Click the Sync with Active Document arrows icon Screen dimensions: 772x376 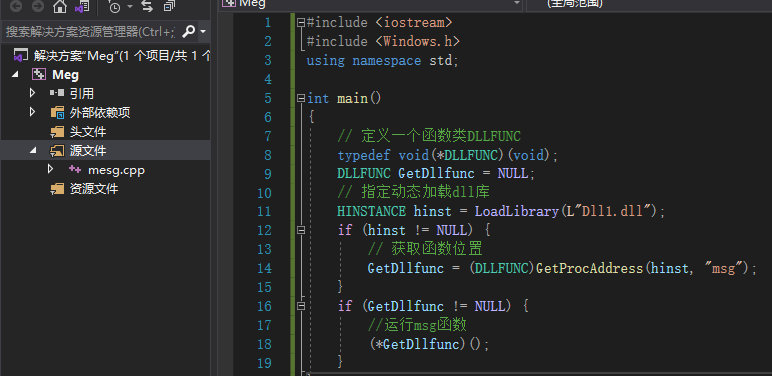pos(147,6)
